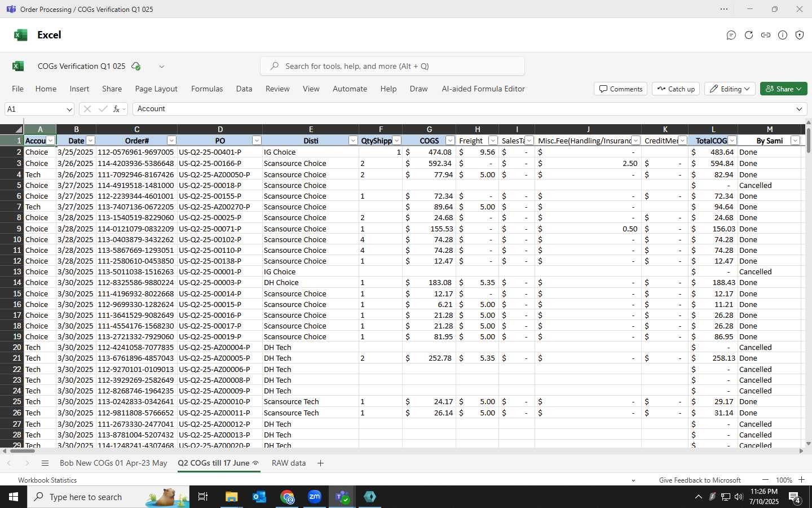Click the volume icon in system tray

(x=739, y=497)
